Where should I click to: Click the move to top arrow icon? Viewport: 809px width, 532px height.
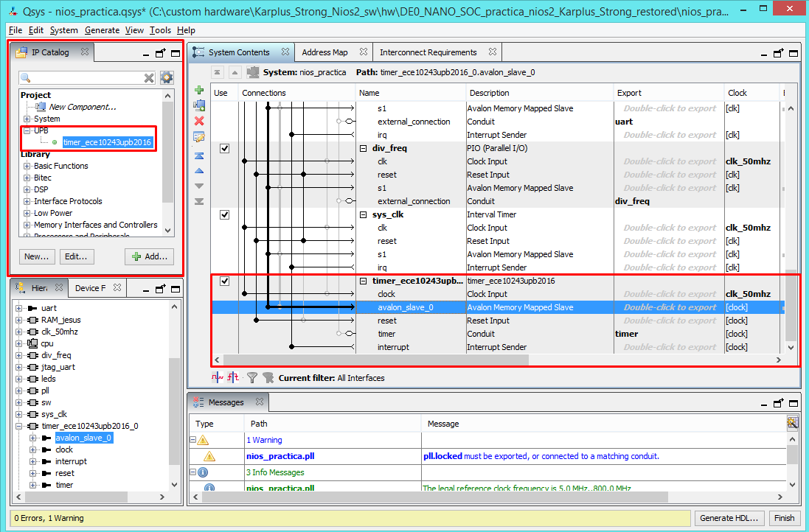(x=199, y=155)
